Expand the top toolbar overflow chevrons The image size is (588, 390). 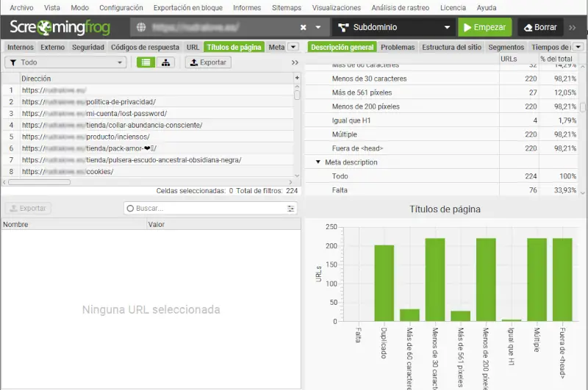573,27
